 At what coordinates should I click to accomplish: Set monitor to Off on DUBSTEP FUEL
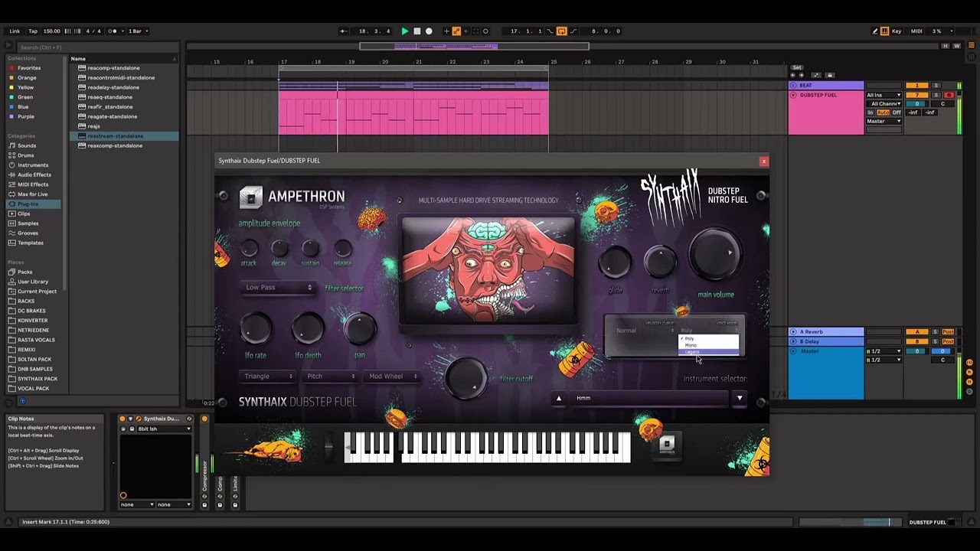click(x=897, y=112)
